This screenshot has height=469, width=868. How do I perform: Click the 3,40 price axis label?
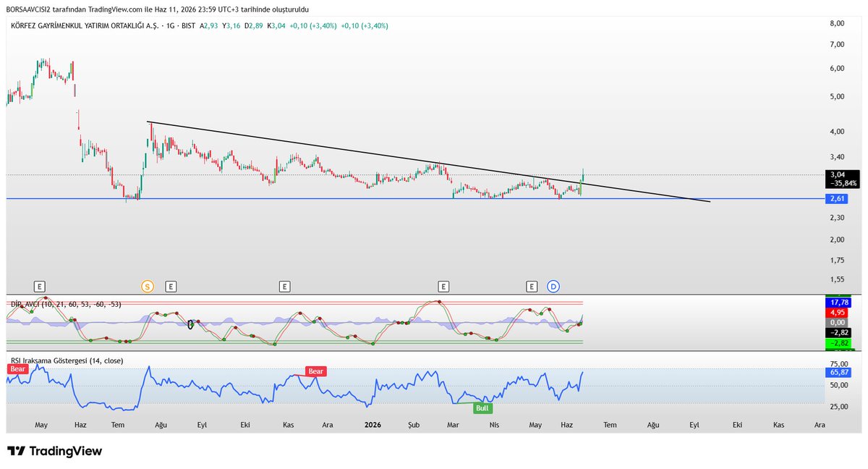coord(837,156)
